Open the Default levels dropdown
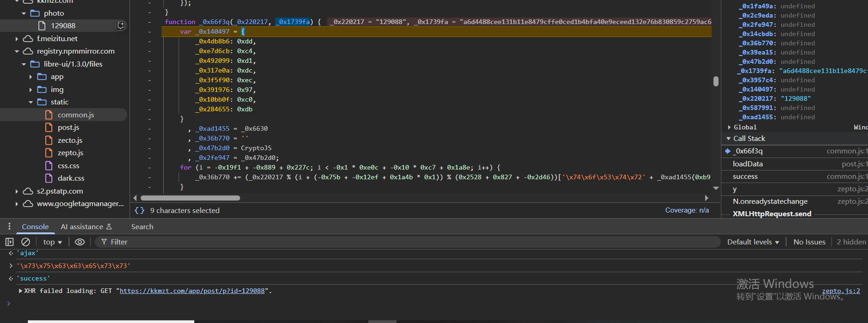Screen dimensions: 868x323 tap(753, 242)
